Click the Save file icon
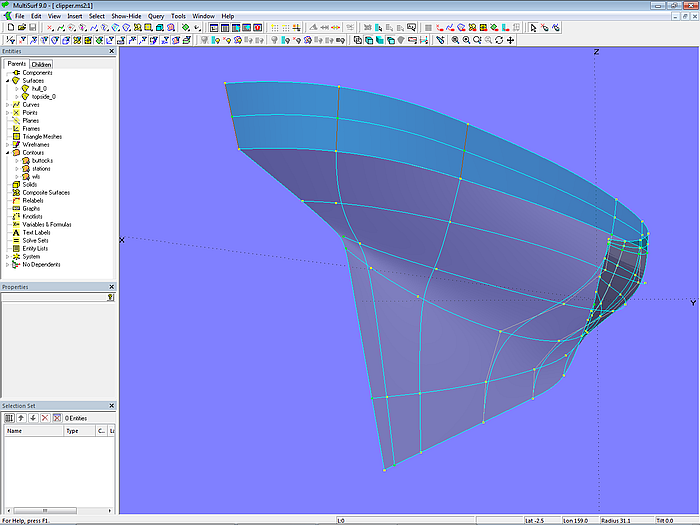 pyautogui.click(x=33, y=28)
